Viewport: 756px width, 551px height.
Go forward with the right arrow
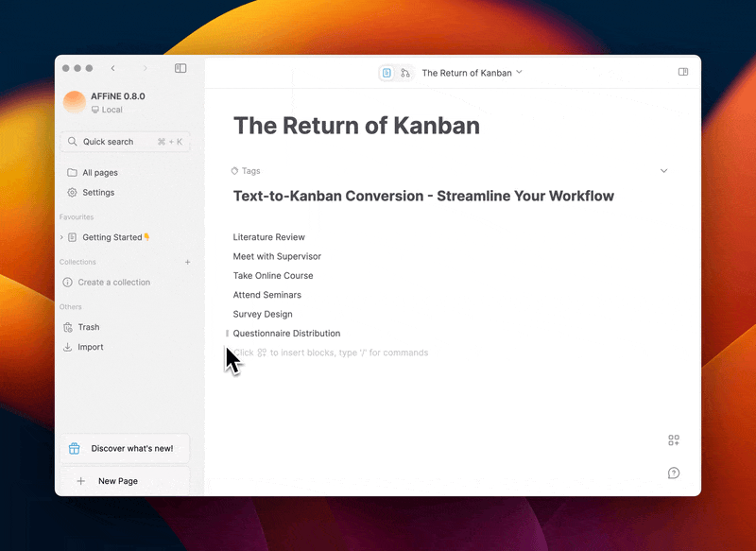tap(145, 68)
